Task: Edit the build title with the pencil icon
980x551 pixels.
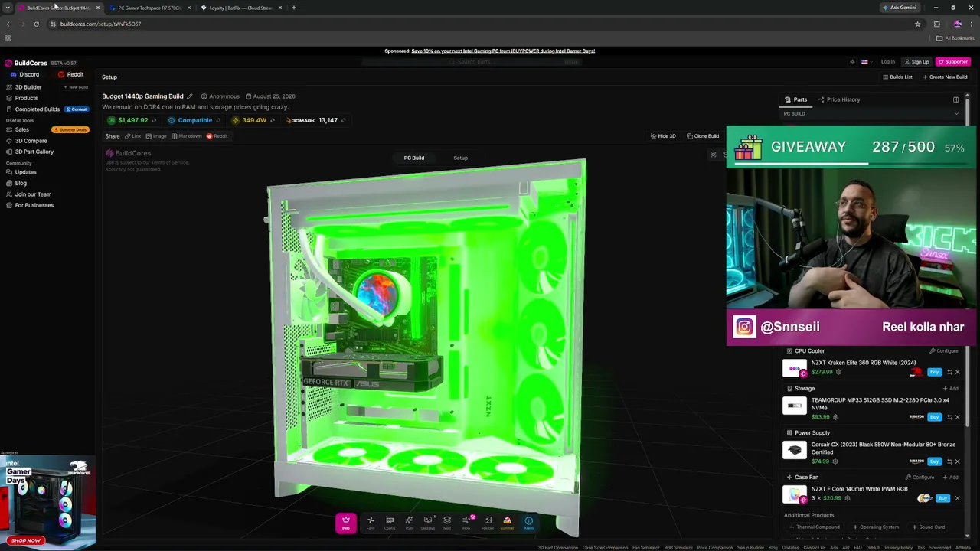Action: pos(189,96)
